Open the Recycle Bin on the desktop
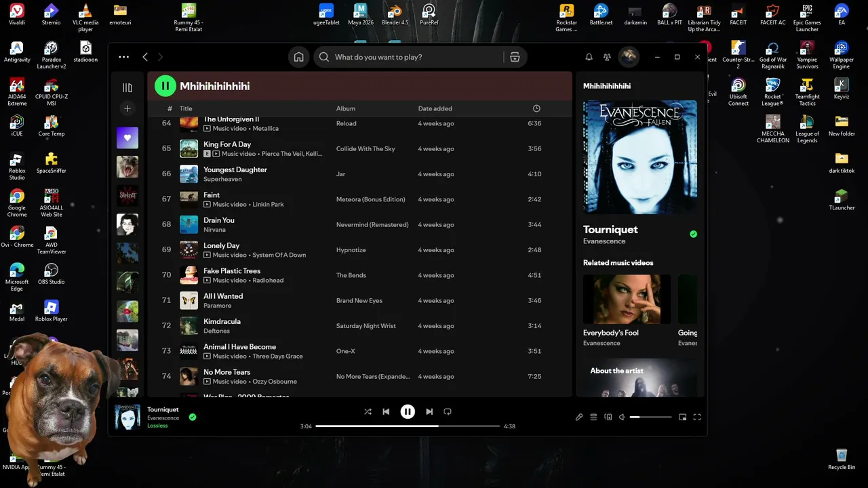Screen dimensions: 868x488 [842, 459]
